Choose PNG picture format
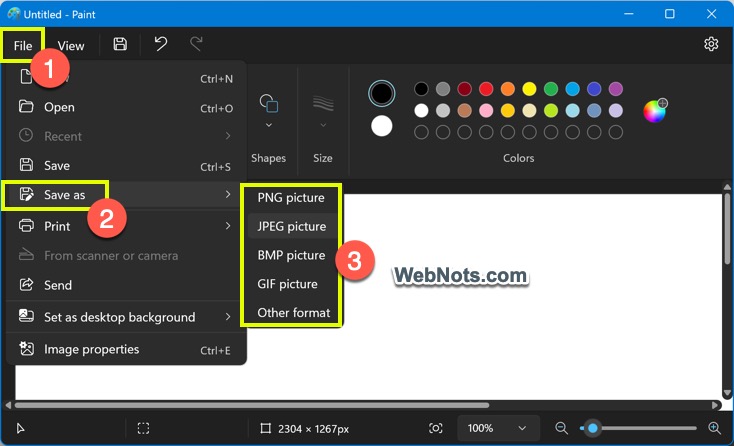Image resolution: width=734 pixels, height=446 pixels. 291,197
